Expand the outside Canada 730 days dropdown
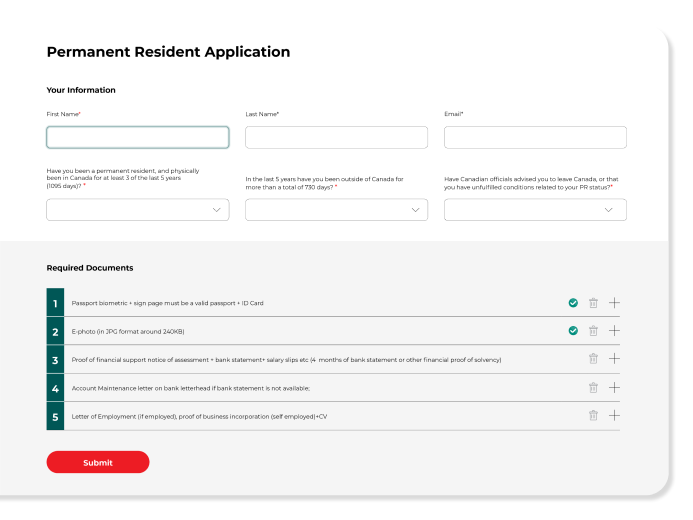Image resolution: width=693 pixels, height=520 pixels. pos(336,210)
